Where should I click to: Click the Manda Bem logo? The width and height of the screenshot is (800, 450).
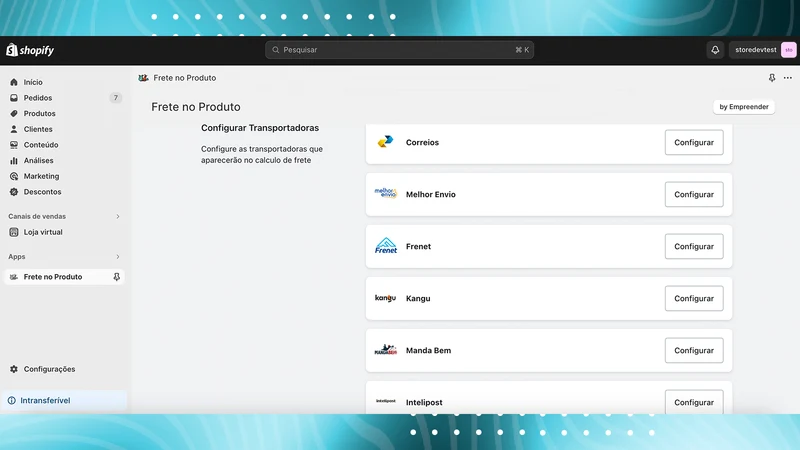click(x=386, y=350)
